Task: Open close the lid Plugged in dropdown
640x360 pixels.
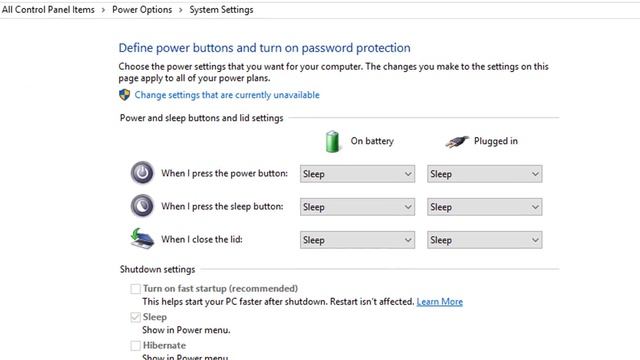Action: tap(485, 240)
